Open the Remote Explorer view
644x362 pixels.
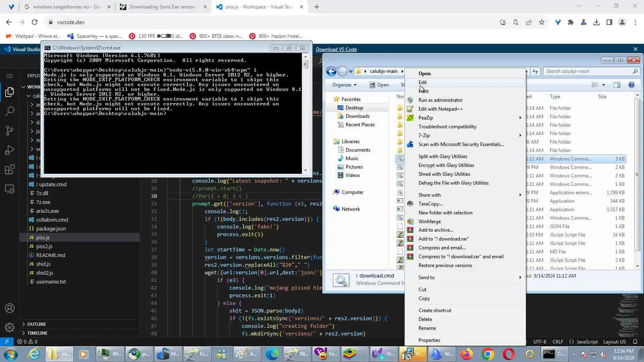[10, 189]
